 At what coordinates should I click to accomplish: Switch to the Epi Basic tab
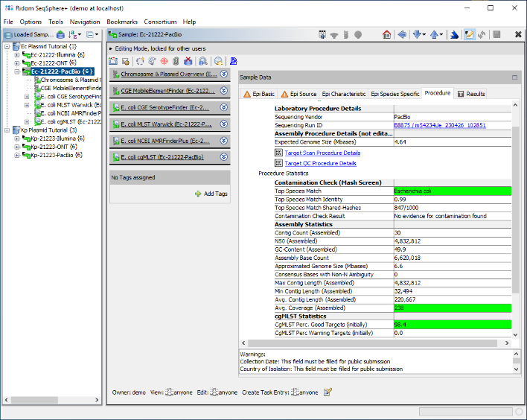259,94
